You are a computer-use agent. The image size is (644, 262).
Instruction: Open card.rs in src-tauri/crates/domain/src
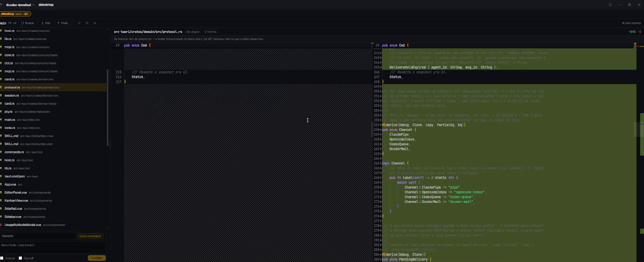[54, 79]
